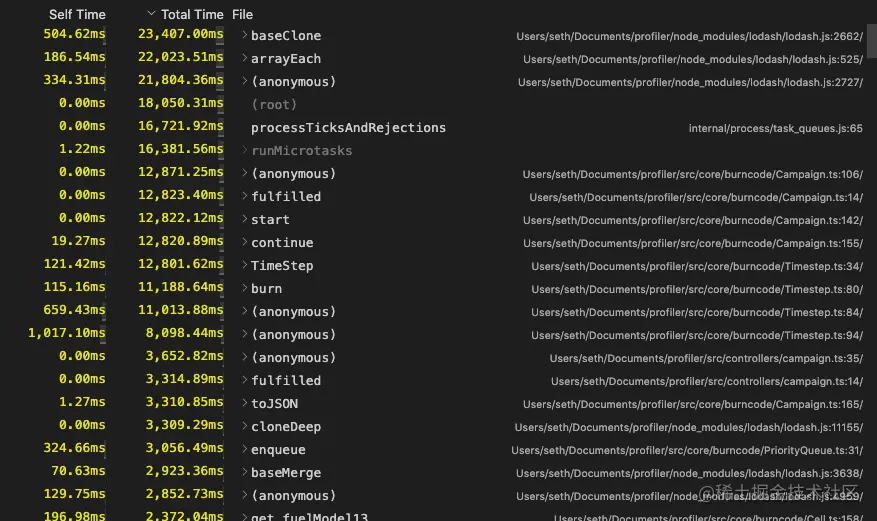This screenshot has width=877, height=521.
Task: Expand the toJSON row chevron
Action: [244, 402]
